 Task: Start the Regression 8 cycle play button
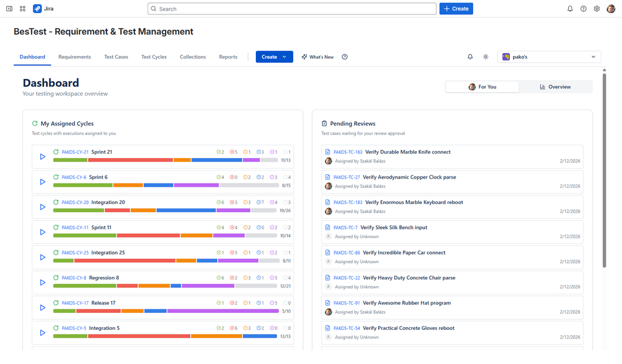[42, 282]
